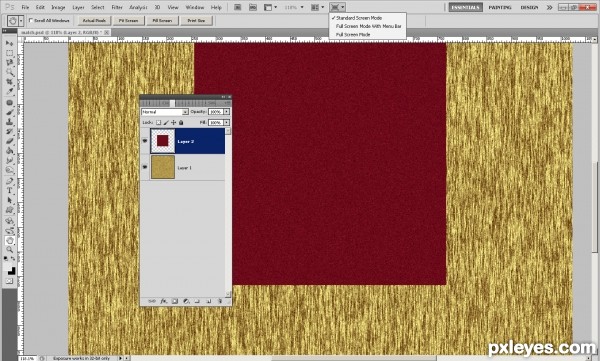This screenshot has width=600, height=361.
Task: Switch to Painting workspace
Action: (x=500, y=7)
